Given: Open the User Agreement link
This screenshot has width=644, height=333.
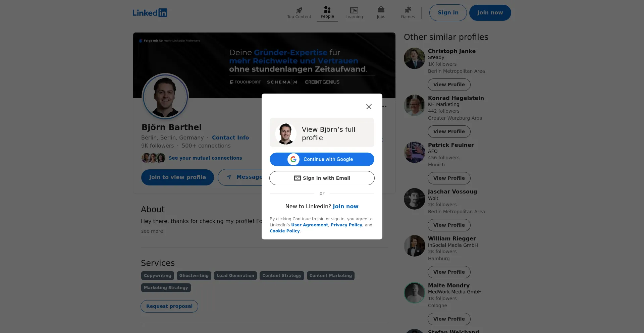Looking at the screenshot, I should (310, 225).
